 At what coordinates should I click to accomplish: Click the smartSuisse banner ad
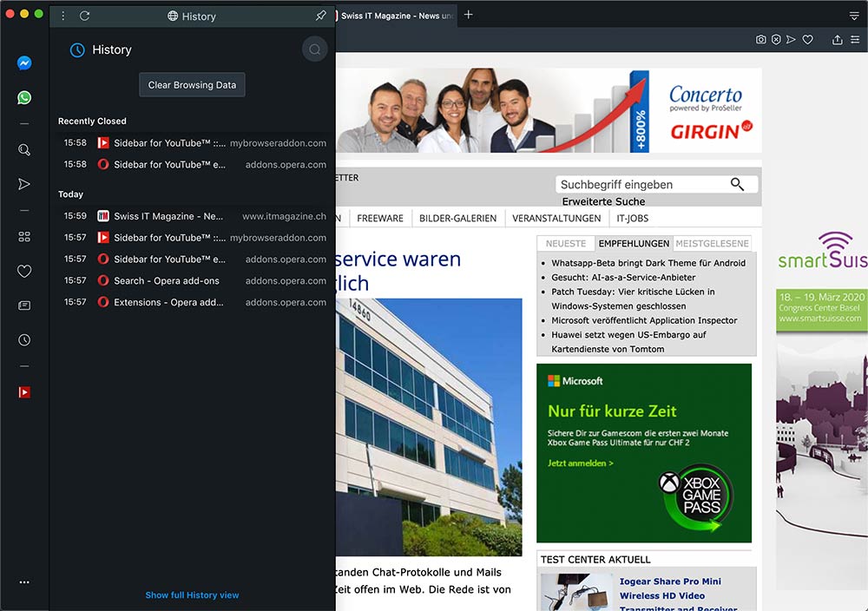(821, 410)
